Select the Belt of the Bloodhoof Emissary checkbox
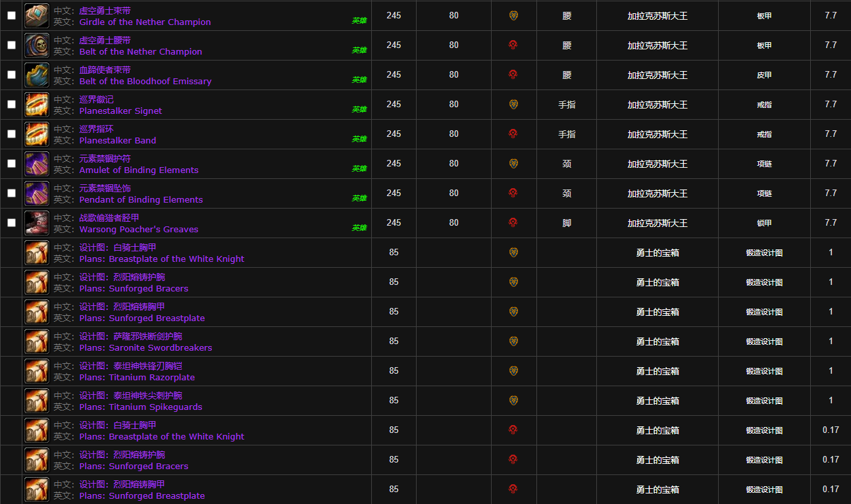Image resolution: width=851 pixels, height=504 pixels. 11,74
